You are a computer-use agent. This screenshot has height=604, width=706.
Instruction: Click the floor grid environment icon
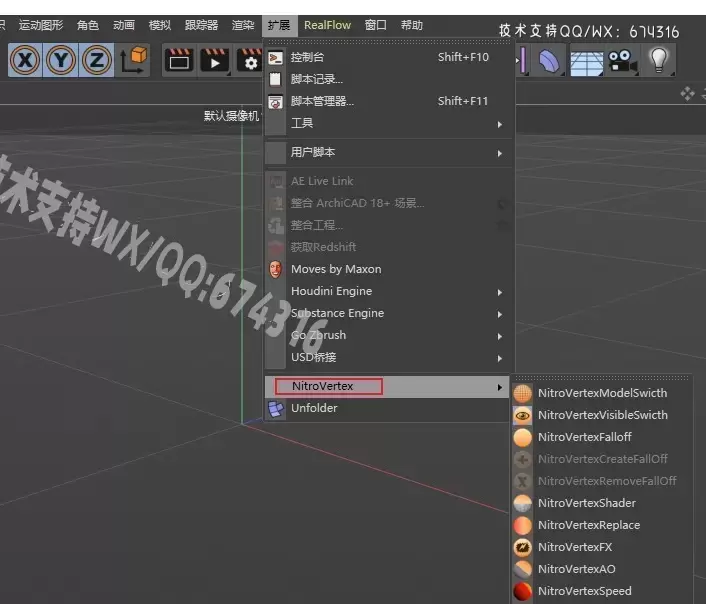[x=586, y=62]
